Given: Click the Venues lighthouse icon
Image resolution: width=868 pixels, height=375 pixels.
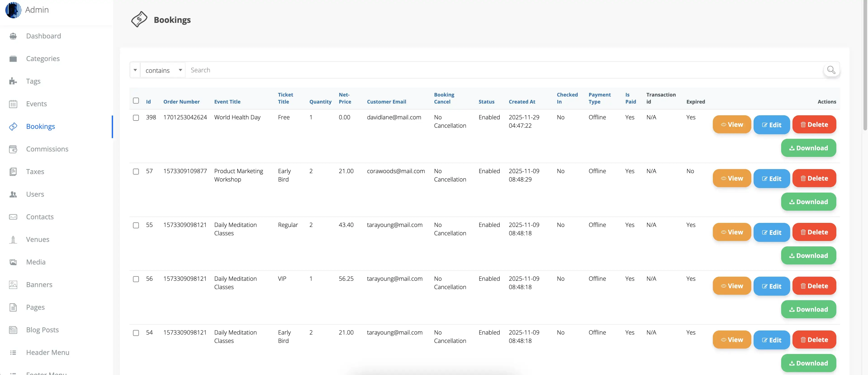Looking at the screenshot, I should point(13,240).
